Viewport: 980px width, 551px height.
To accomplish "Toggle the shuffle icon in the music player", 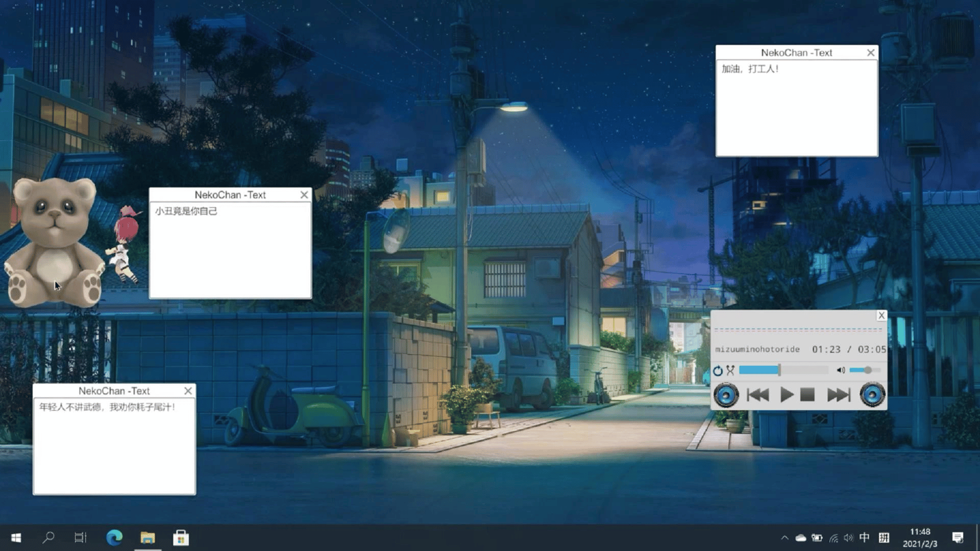I will (x=730, y=370).
